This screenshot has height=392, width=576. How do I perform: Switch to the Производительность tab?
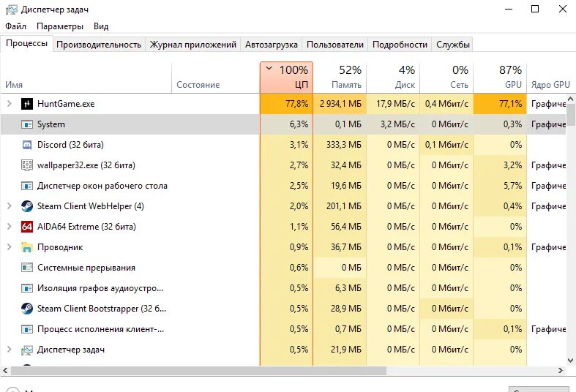[99, 45]
